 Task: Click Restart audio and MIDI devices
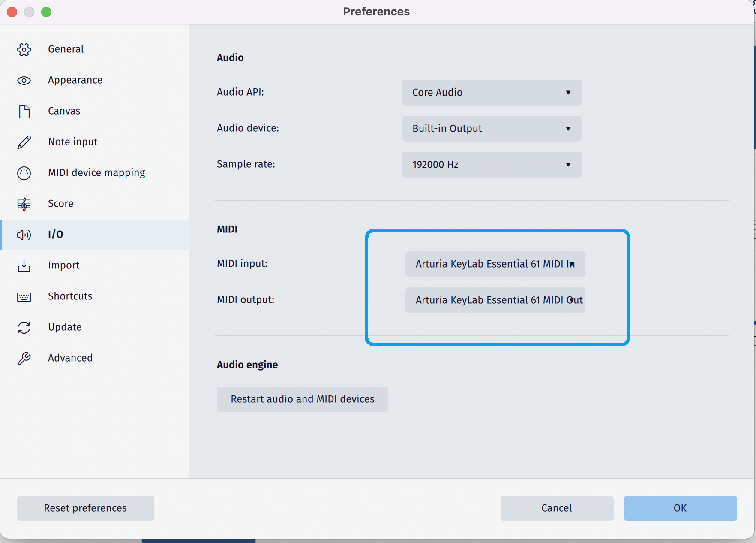tap(302, 399)
